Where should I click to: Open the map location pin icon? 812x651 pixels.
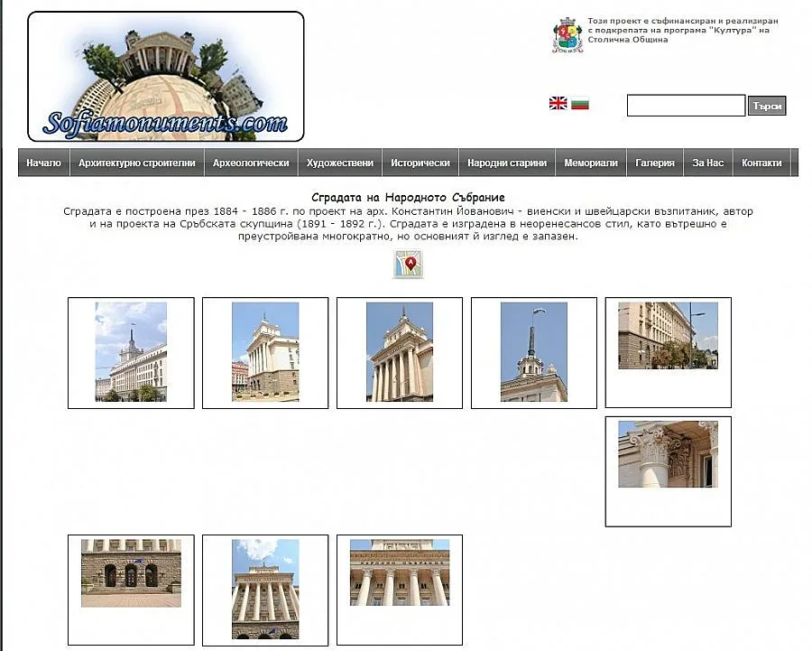pyautogui.click(x=408, y=264)
